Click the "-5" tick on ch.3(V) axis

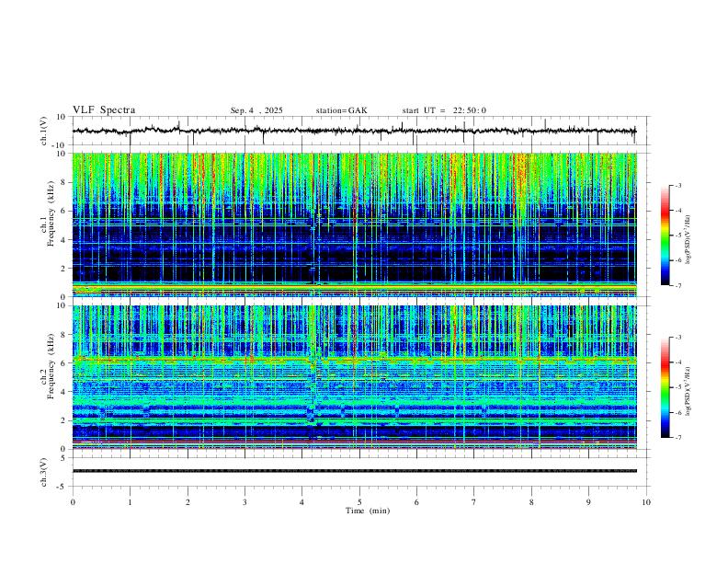[63, 487]
